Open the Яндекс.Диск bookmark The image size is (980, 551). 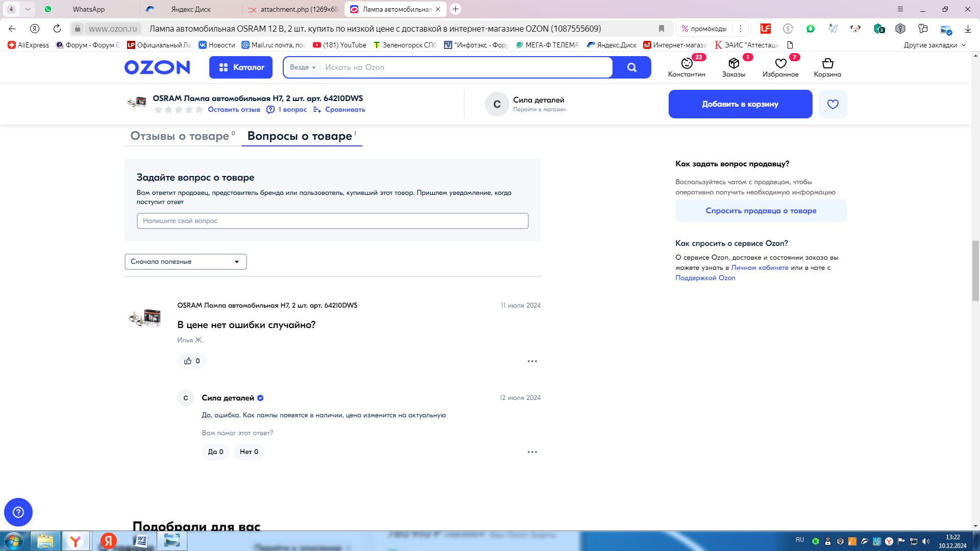(611, 45)
